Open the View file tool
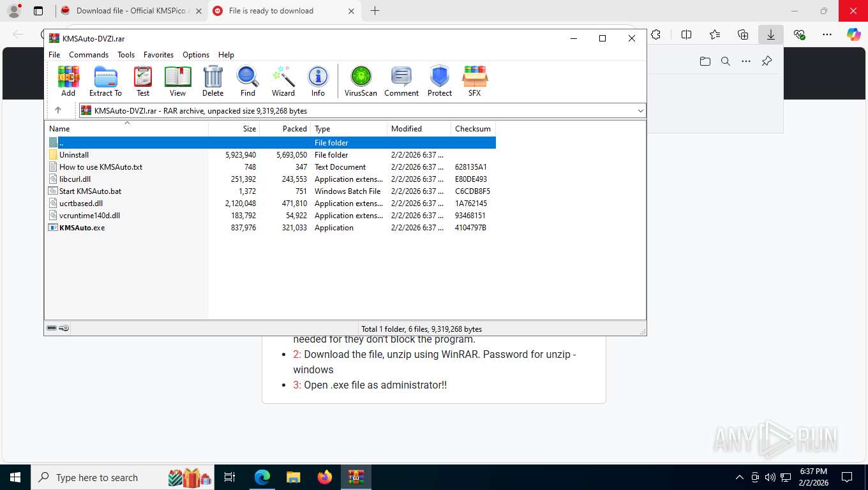 pos(177,81)
